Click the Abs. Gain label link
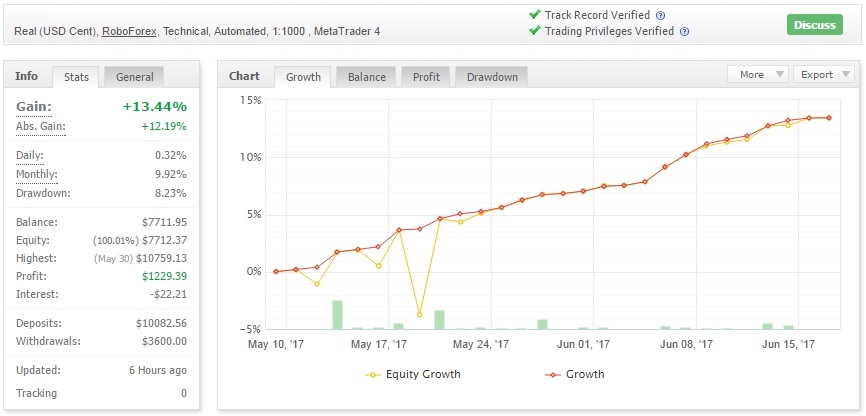The width and height of the screenshot is (866, 416). click(40, 126)
